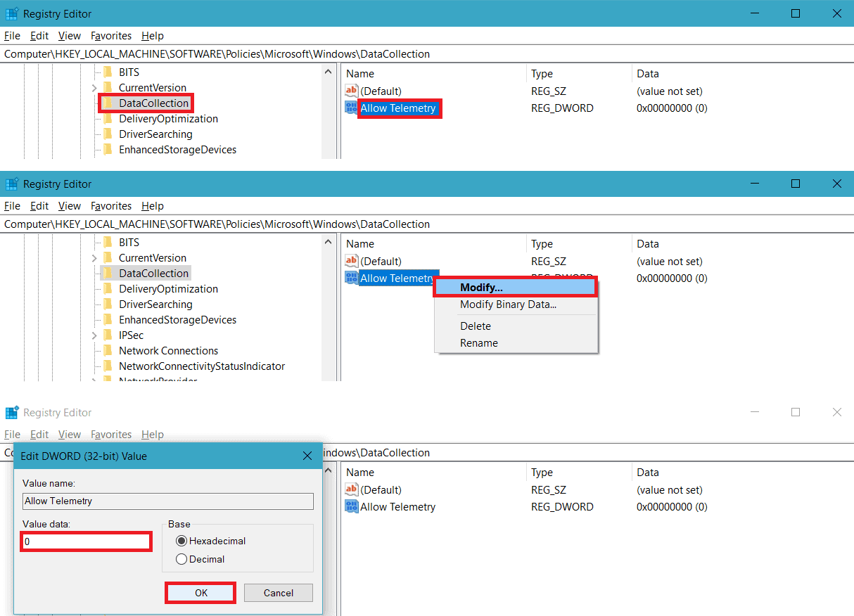Click the (Default) REG_SZ string icon
Viewport: 854px width, 616px height.
click(x=351, y=91)
